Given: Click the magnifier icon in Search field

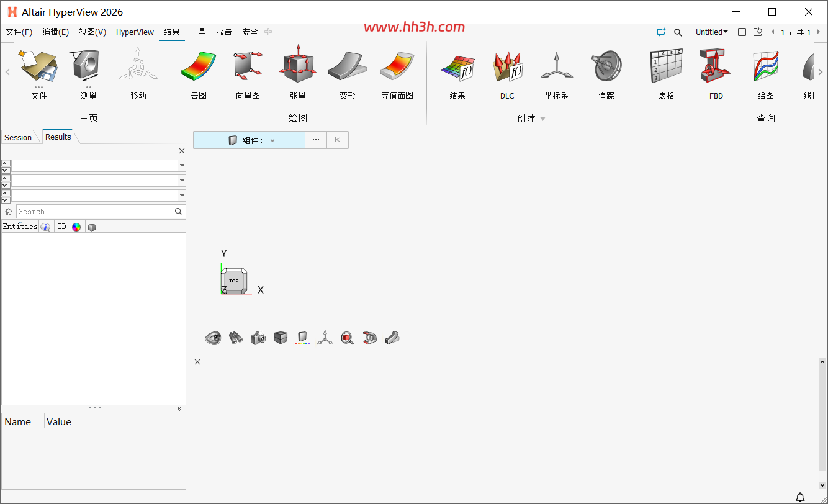Looking at the screenshot, I should 179,212.
